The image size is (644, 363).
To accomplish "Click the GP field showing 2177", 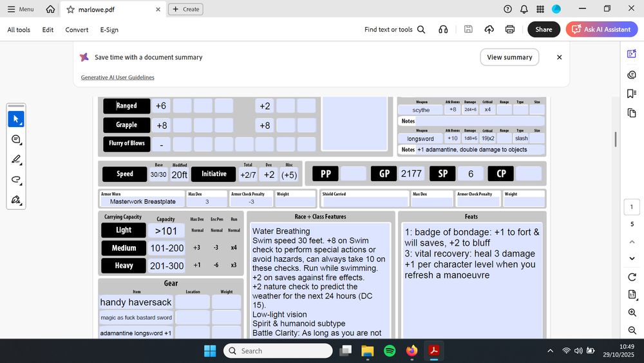I will pos(411,173).
